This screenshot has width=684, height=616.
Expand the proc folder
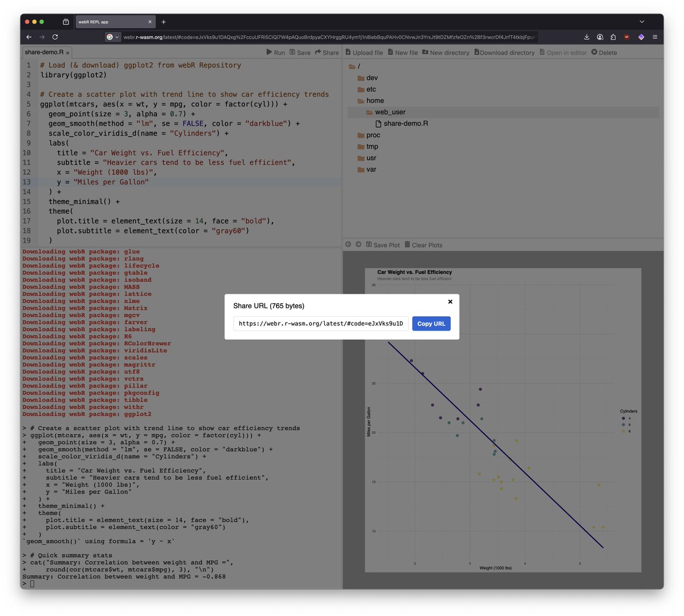[x=369, y=135]
